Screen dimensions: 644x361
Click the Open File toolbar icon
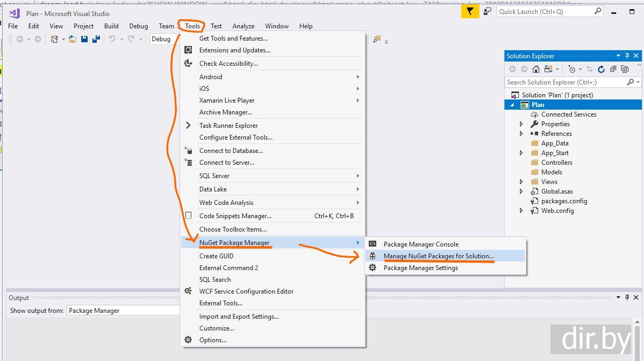point(72,39)
